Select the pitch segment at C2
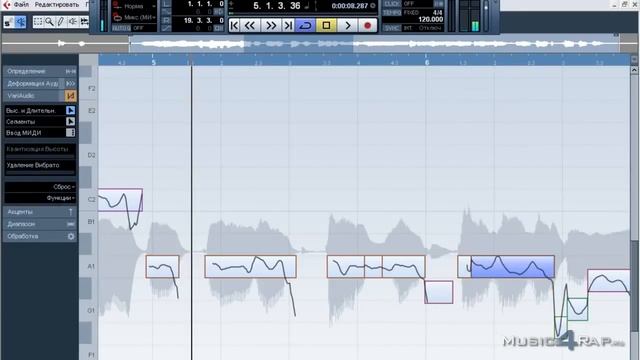The height and width of the screenshot is (360, 640). [x=120, y=200]
